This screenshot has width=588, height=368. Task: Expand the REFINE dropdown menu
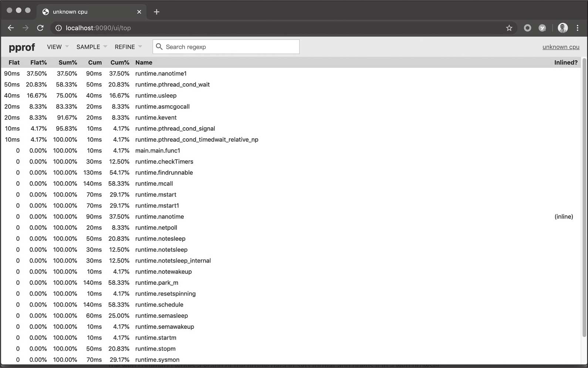pos(128,47)
